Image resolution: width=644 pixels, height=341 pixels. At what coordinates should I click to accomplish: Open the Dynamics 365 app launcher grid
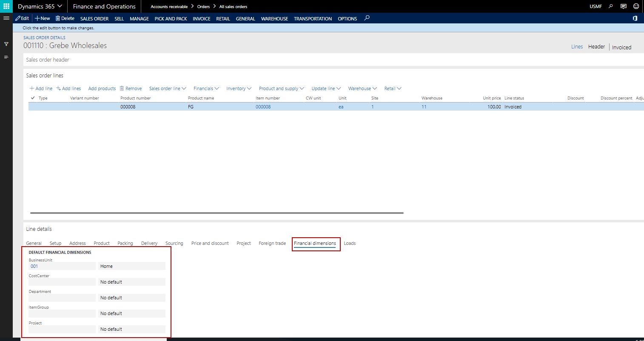tap(6, 6)
